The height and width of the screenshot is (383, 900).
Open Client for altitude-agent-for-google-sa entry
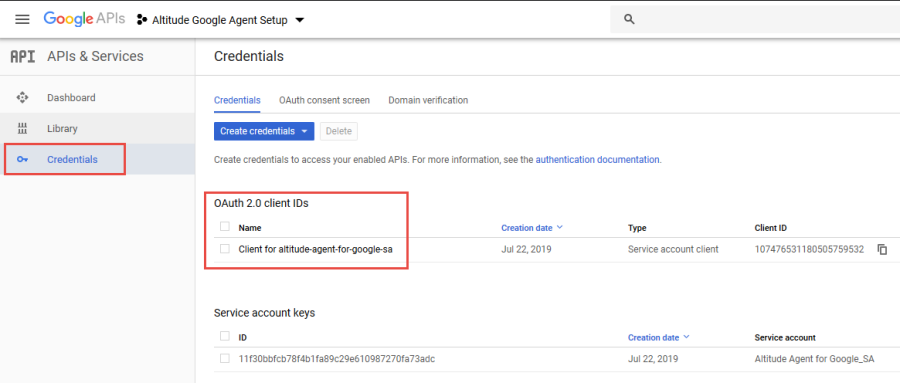[316, 249]
